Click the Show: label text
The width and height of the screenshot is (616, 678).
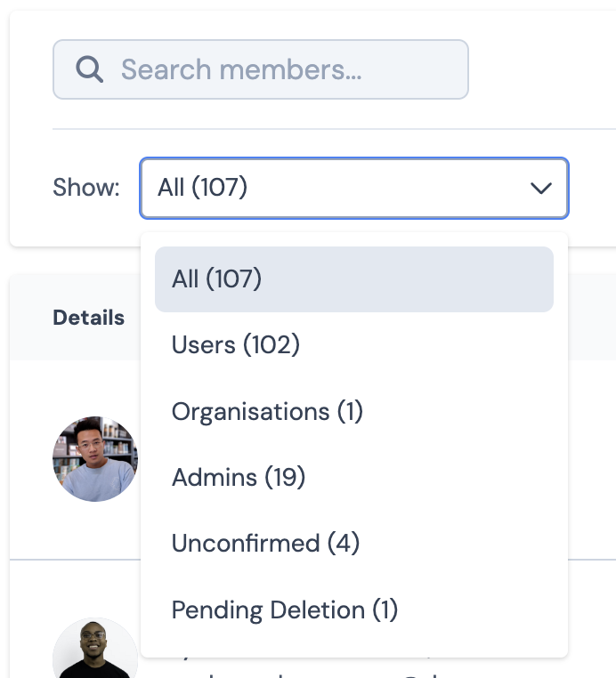click(x=86, y=188)
